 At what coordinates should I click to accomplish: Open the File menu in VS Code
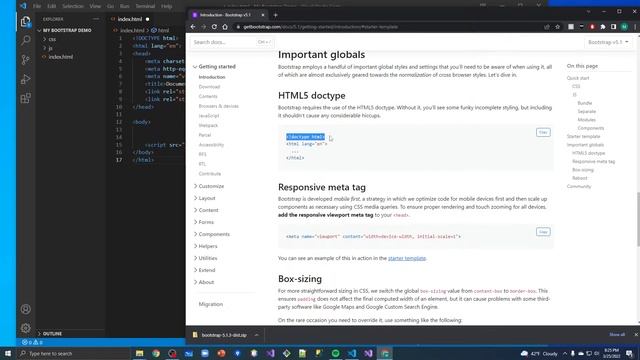click(x=37, y=6)
